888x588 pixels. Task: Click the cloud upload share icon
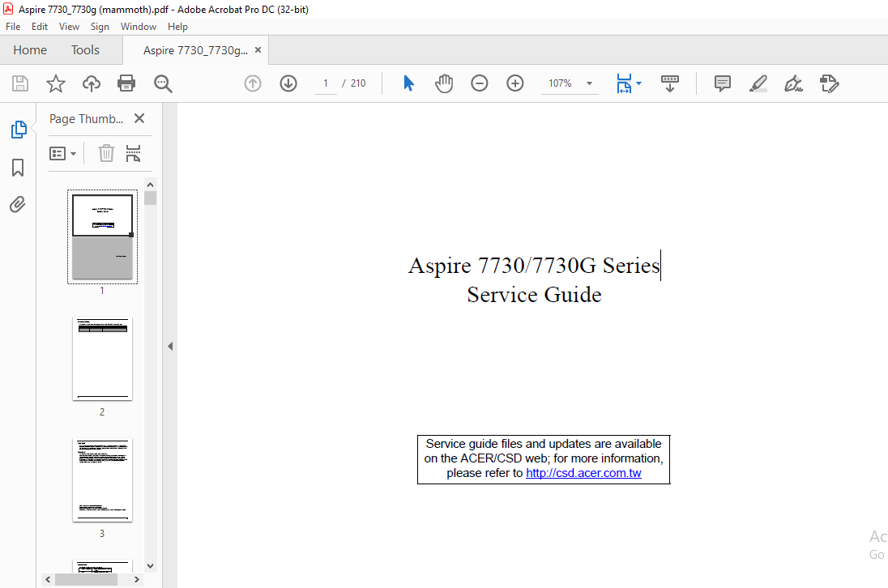click(x=92, y=83)
